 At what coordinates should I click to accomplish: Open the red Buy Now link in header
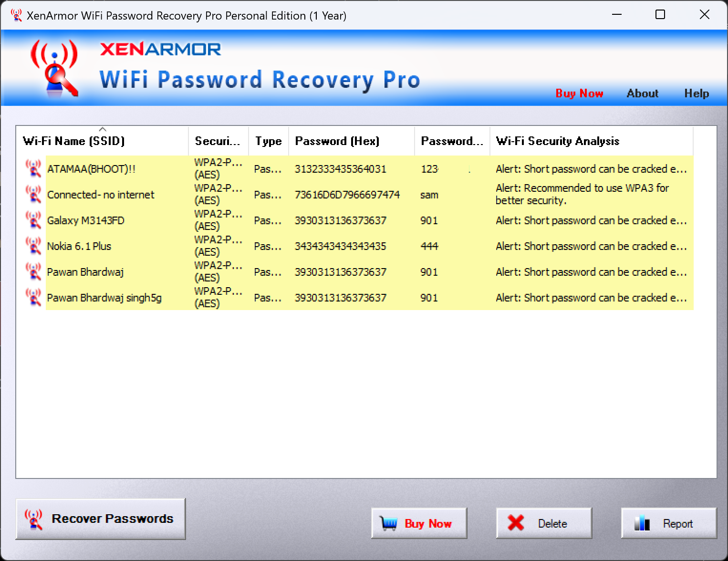(579, 93)
